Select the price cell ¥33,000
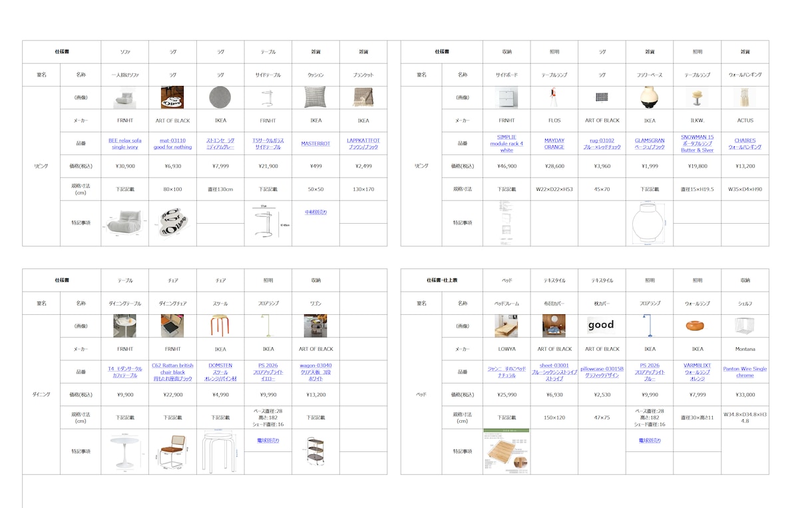This screenshot has width=812, height=508. tap(745, 395)
